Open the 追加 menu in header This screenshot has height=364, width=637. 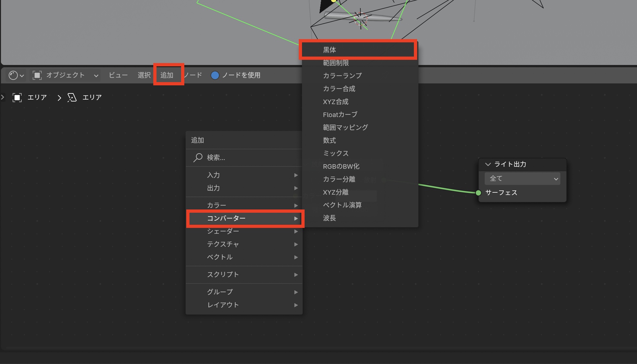click(x=167, y=75)
